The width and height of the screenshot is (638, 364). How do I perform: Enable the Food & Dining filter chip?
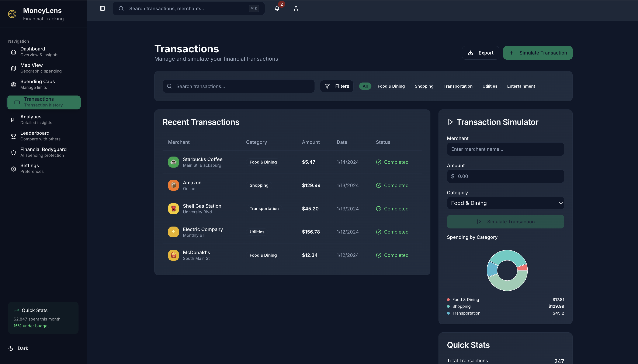coord(391,86)
